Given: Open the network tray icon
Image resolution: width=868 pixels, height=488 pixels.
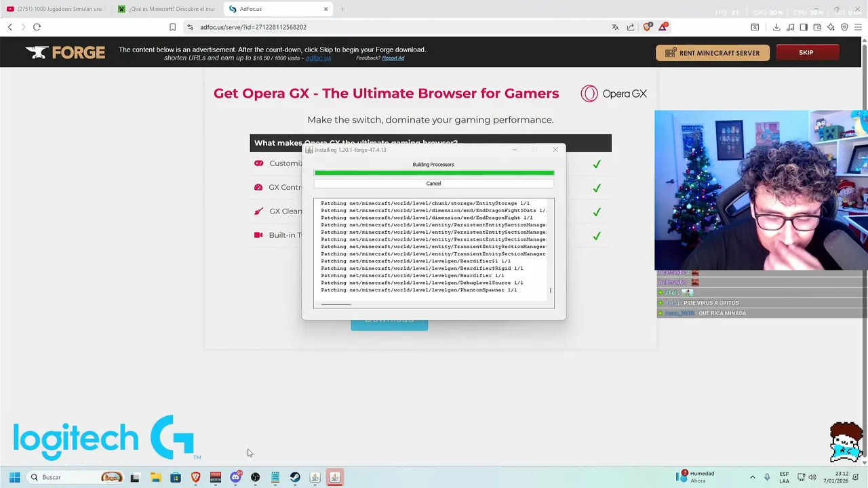Looking at the screenshot, I should 801,477.
